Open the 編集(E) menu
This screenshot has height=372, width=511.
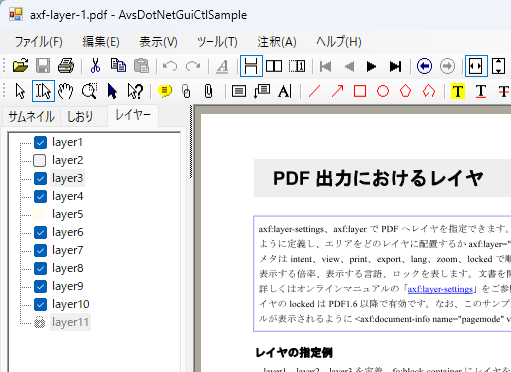click(101, 42)
